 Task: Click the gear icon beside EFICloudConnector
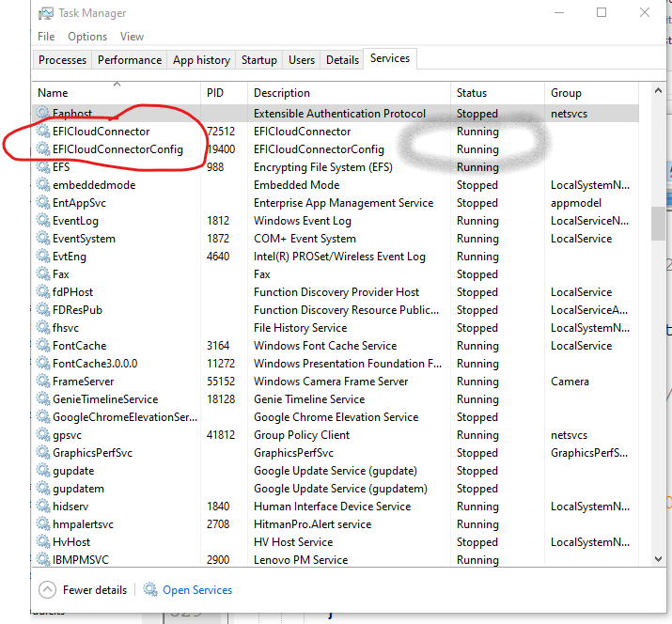tap(43, 131)
